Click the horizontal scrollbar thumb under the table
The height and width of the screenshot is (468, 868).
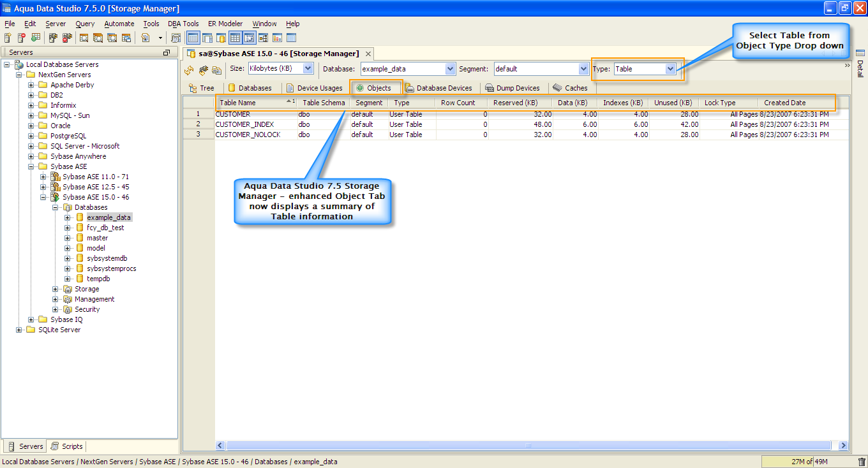[x=530, y=446]
